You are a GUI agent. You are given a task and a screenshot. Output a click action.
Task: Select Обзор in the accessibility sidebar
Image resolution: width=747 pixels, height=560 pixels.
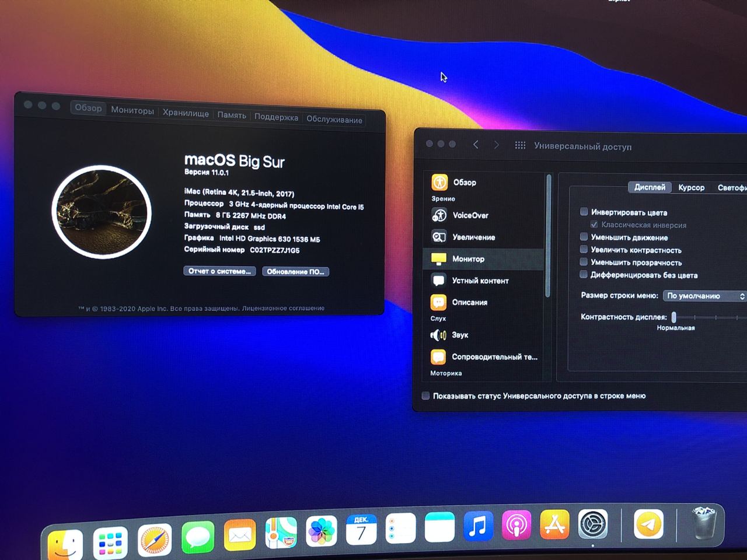[x=483, y=182]
